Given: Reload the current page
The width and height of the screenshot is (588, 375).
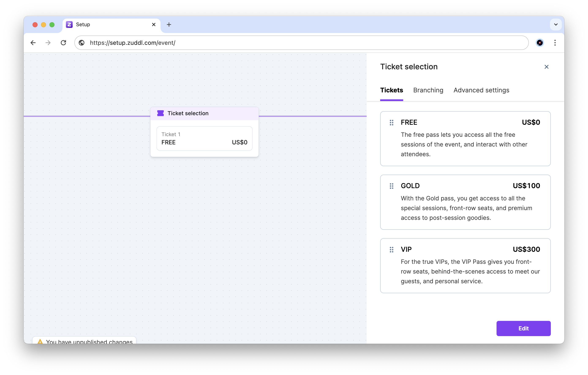Looking at the screenshot, I should [x=64, y=43].
